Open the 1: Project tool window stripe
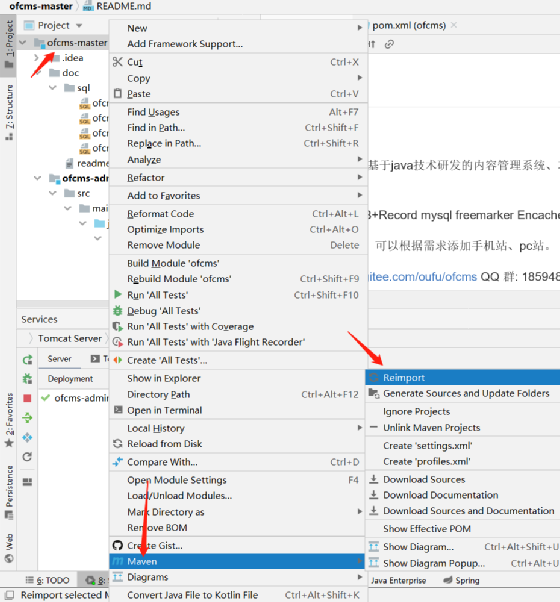The image size is (560, 602). coord(8,44)
